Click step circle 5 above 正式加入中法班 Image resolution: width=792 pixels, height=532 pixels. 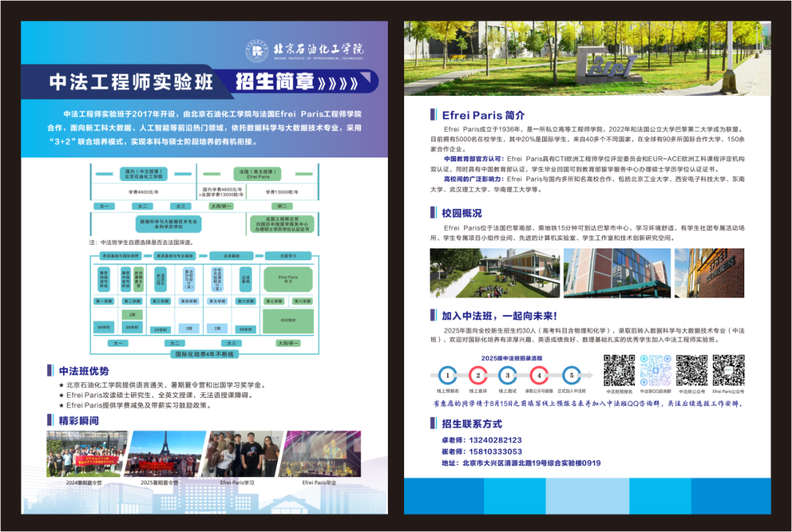(571, 375)
